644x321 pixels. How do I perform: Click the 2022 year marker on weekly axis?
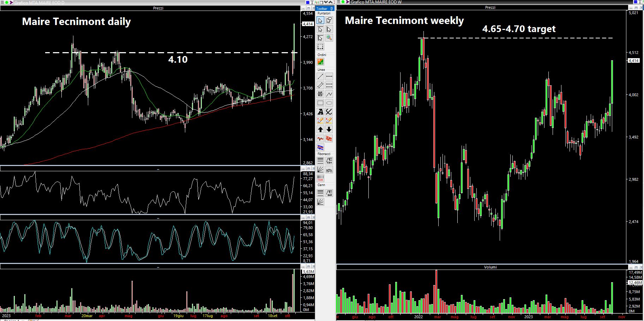pos(419,317)
